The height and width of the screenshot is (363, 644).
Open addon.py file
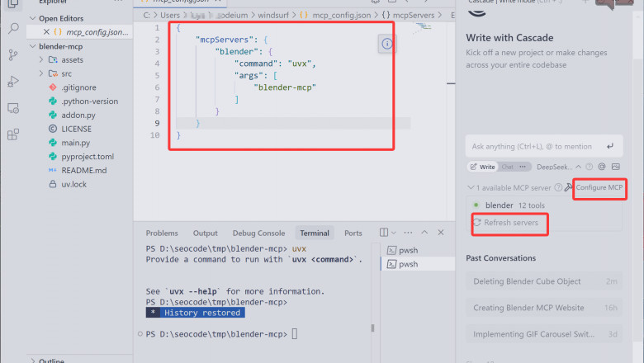tap(78, 115)
